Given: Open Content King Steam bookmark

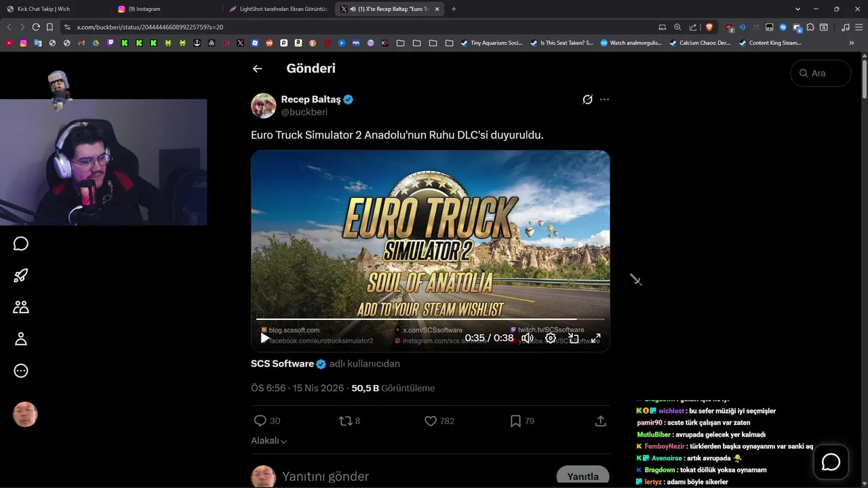Looking at the screenshot, I should pos(770,43).
